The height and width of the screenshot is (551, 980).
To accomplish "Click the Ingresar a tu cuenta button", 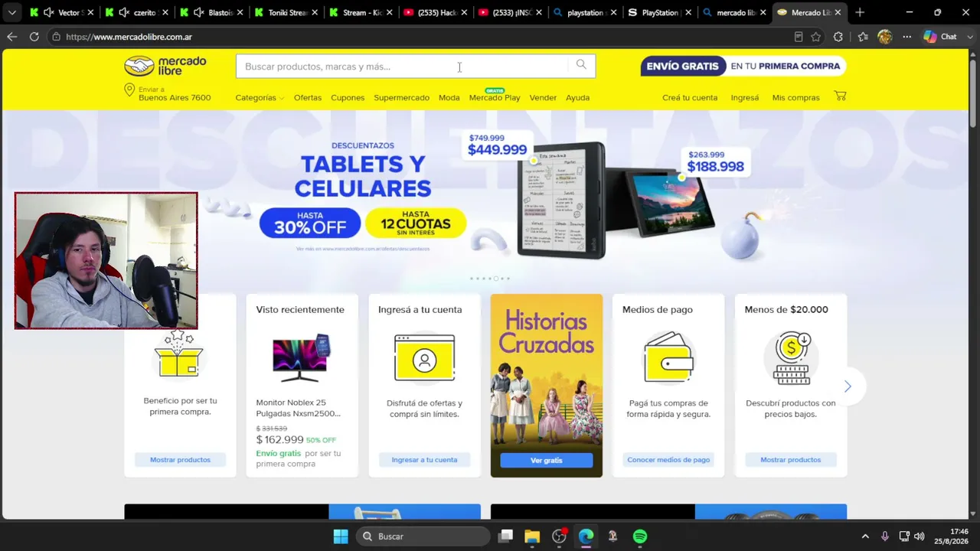I will (x=424, y=459).
